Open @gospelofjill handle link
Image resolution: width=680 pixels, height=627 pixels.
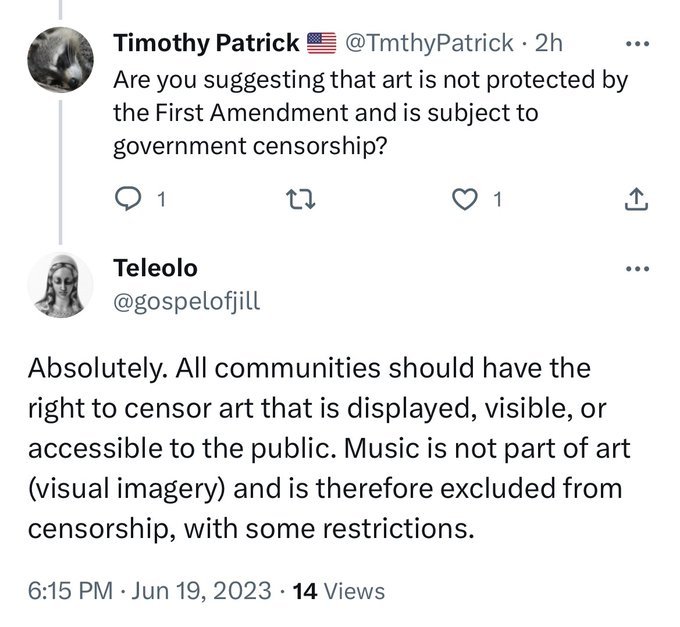186,301
